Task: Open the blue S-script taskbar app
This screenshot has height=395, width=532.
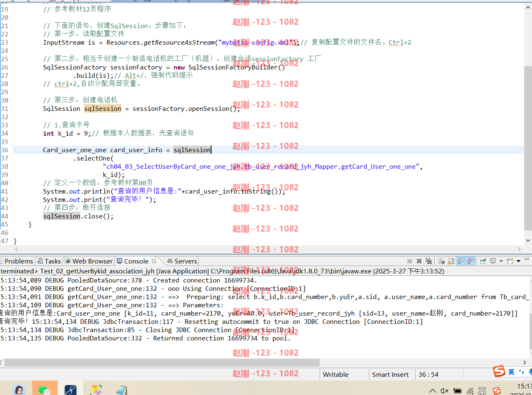Action: [x=70, y=390]
